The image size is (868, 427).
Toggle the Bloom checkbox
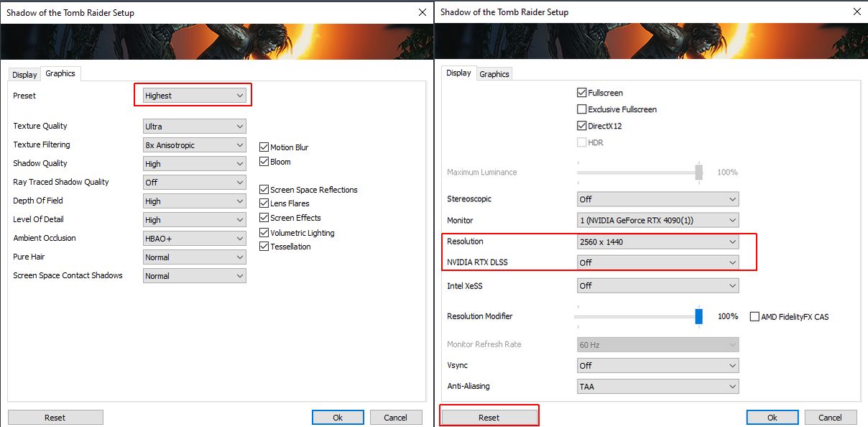pyautogui.click(x=264, y=162)
